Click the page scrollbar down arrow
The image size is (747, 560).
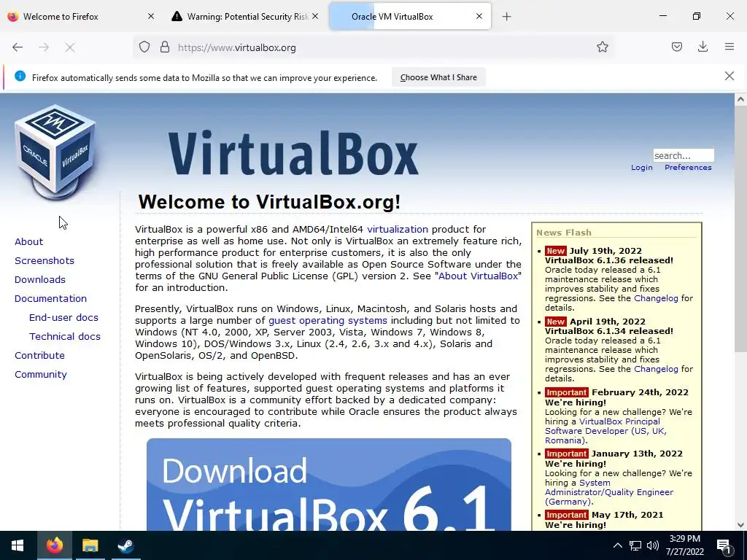740,525
